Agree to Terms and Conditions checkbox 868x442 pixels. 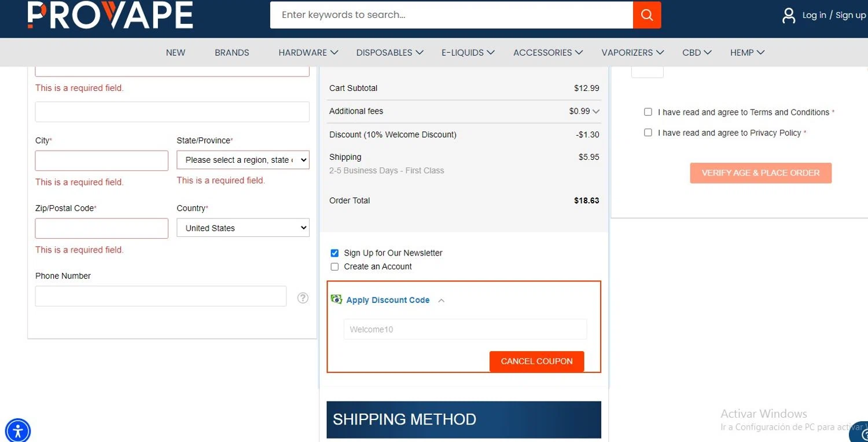pos(648,112)
